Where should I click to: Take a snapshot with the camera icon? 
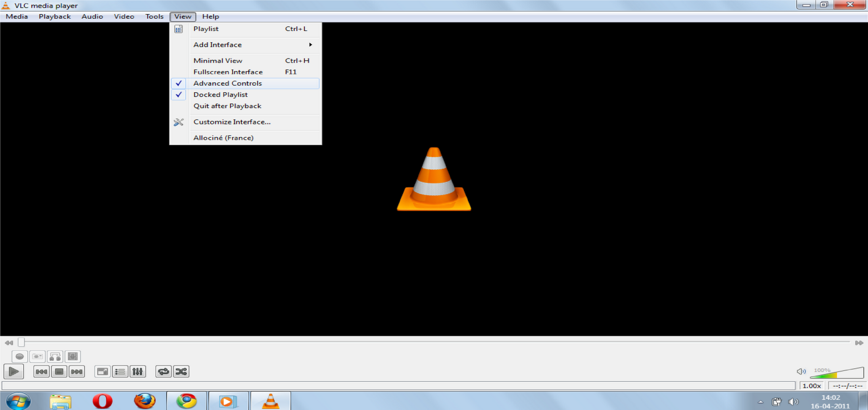(x=37, y=356)
